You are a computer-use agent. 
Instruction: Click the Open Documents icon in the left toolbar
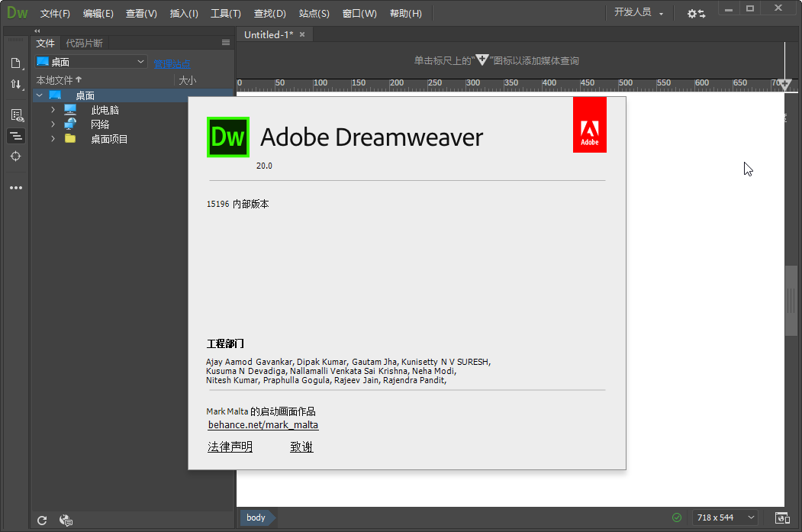click(16, 63)
